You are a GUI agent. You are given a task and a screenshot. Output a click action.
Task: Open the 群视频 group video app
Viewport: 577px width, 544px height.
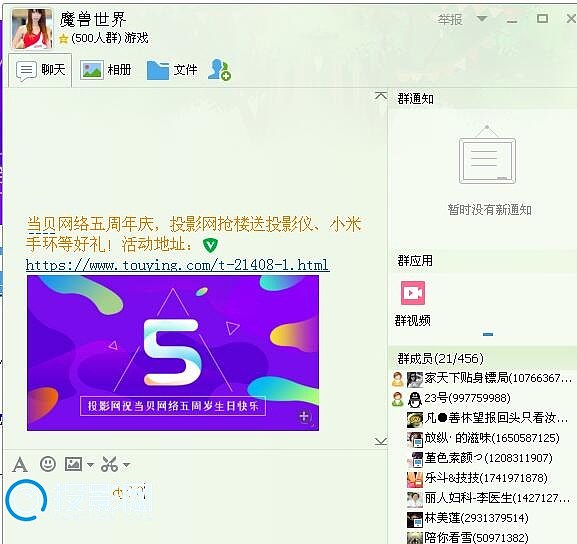pos(413,303)
